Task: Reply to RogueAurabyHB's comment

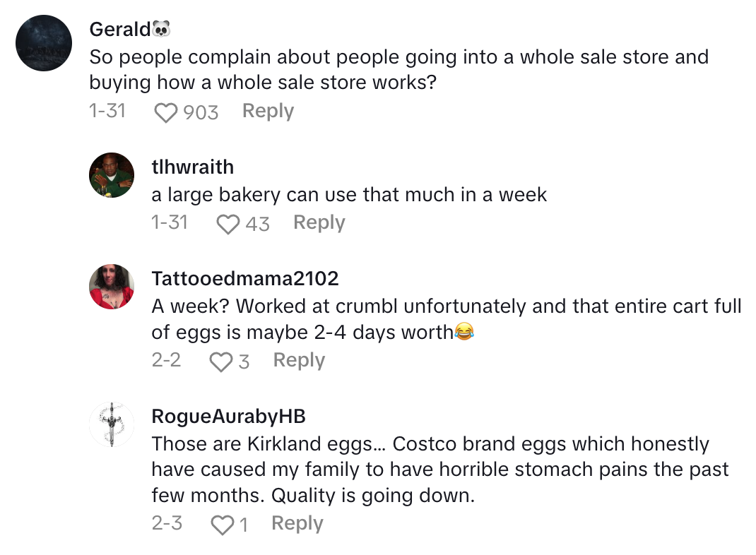Action: coord(297,523)
